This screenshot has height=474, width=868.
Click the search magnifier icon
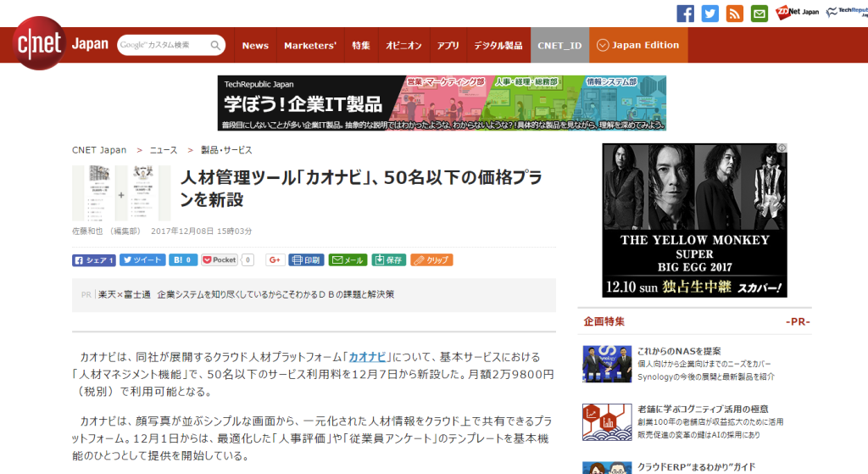(x=215, y=46)
